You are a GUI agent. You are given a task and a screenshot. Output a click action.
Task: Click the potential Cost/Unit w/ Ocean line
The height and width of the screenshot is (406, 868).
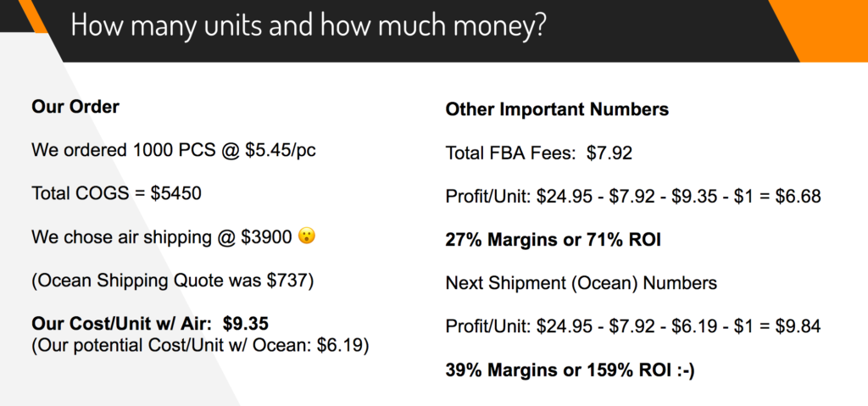[x=200, y=344]
